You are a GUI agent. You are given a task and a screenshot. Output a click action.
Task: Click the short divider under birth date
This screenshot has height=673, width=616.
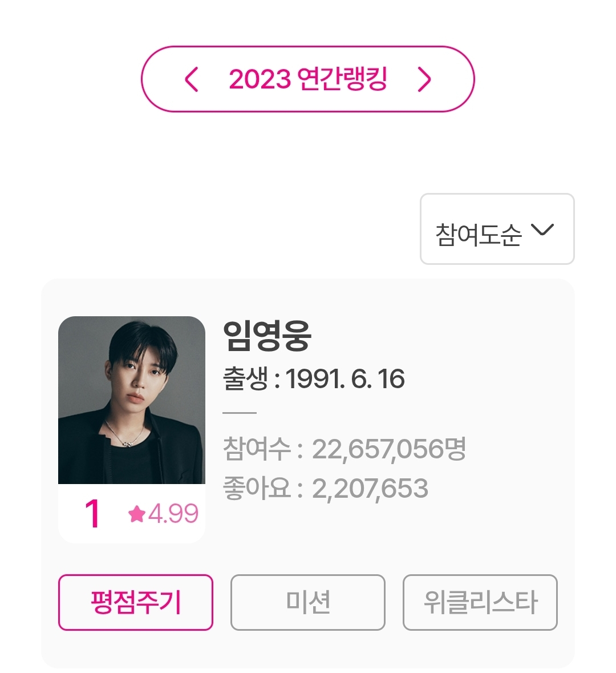(x=240, y=412)
